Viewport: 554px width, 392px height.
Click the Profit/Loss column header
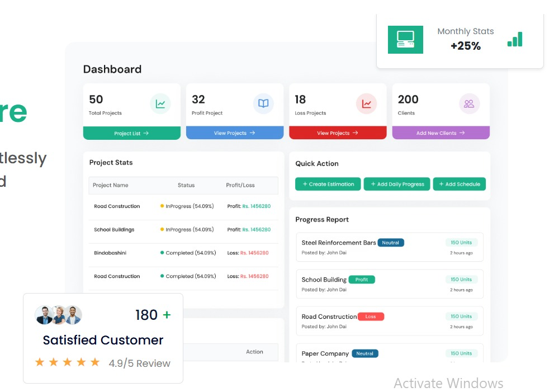coord(240,185)
